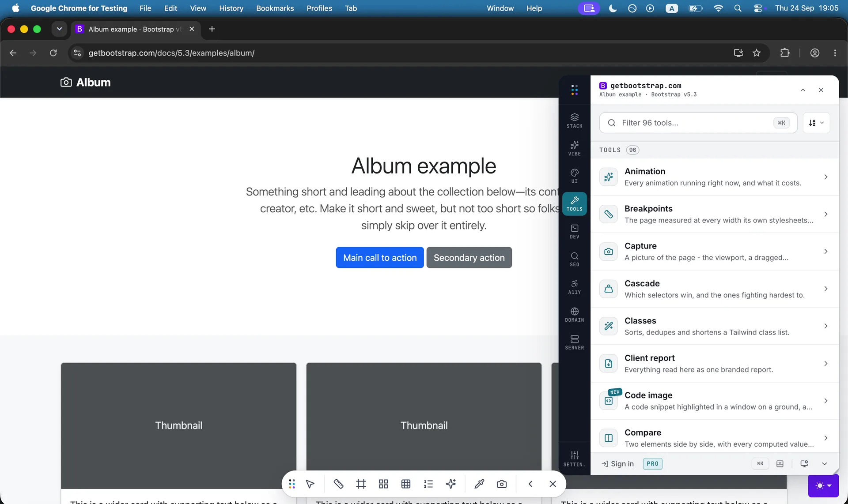Click the monitor settings icon in panel footer
This screenshot has width=848, height=504.
coord(804,464)
